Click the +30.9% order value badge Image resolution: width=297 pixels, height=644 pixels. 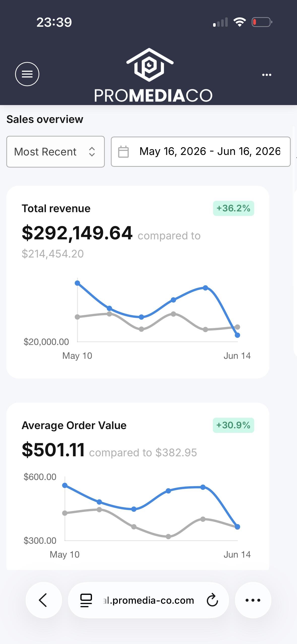tap(234, 425)
